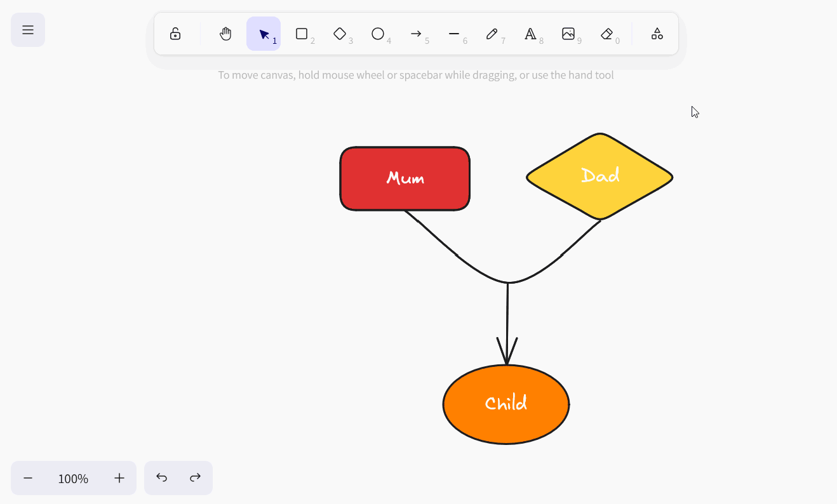Choose the Line tool
Image resolution: width=837 pixels, height=504 pixels.
pyautogui.click(x=454, y=34)
